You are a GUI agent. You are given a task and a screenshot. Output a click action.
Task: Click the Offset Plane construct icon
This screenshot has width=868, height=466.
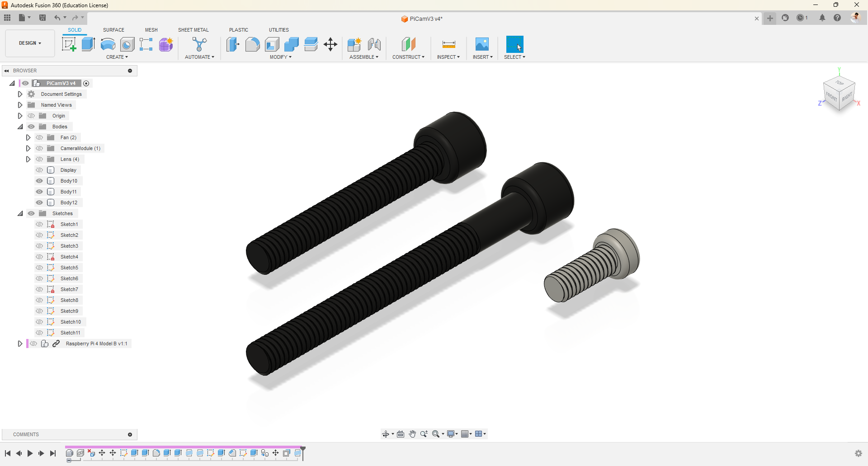[408, 44]
